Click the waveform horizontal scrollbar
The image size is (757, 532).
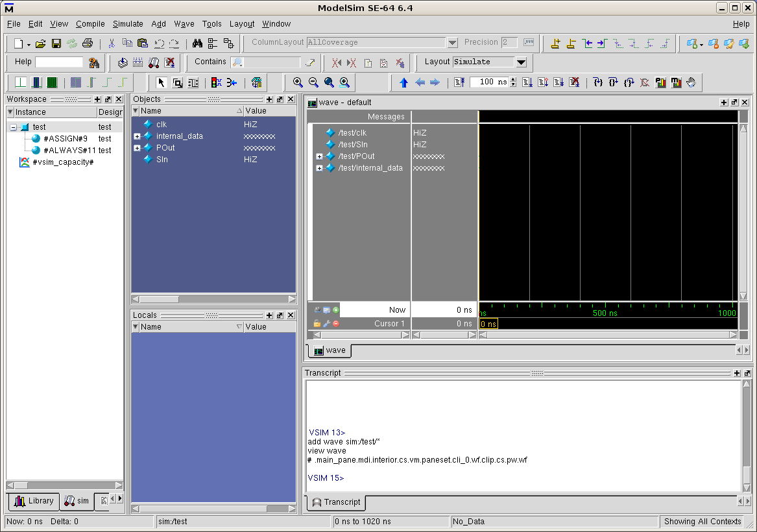click(x=608, y=335)
